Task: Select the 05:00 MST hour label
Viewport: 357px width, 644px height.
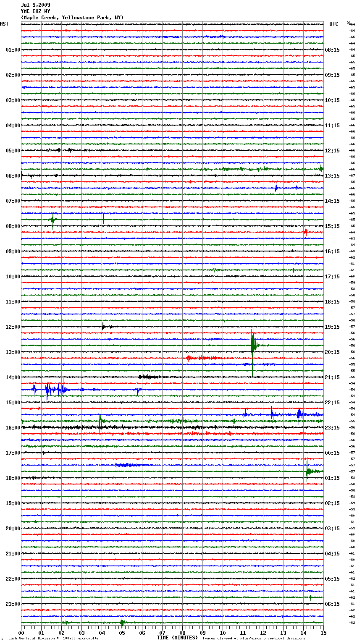Action: [x=13, y=151]
